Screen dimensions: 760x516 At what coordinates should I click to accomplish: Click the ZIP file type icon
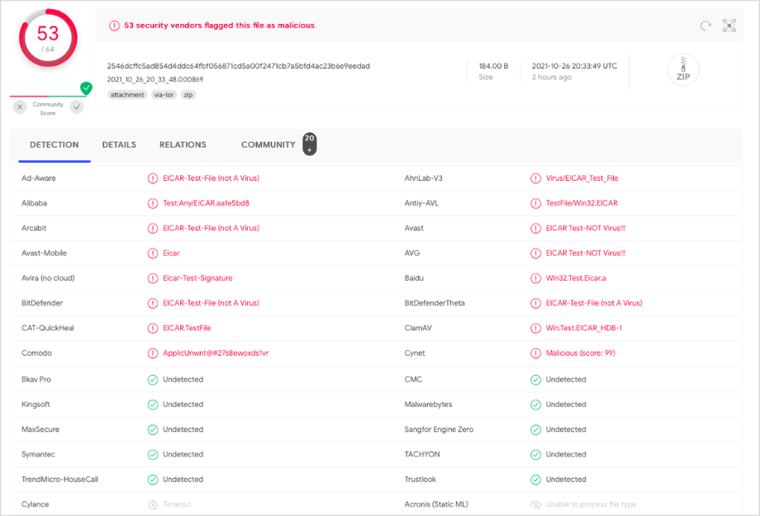click(683, 70)
